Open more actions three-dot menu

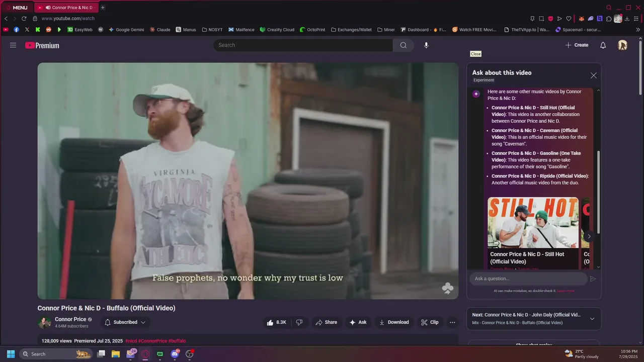[452, 322]
